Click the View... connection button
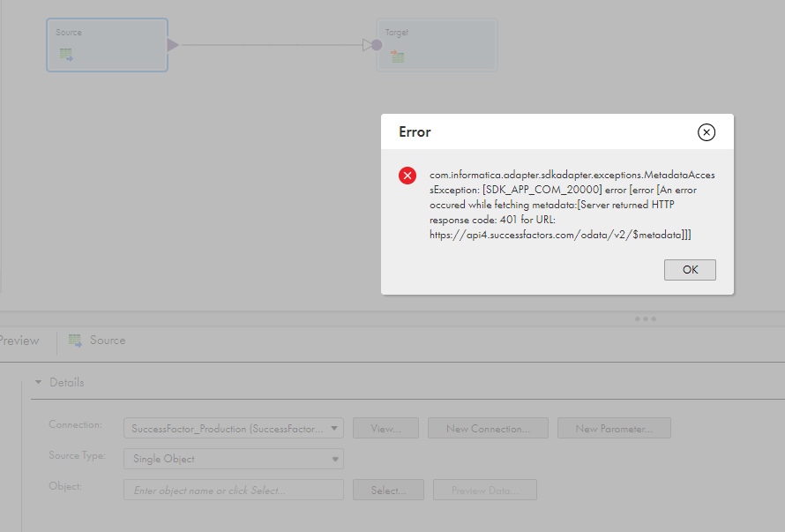Screen dimensions: 785x532 pyautogui.click(x=385, y=428)
